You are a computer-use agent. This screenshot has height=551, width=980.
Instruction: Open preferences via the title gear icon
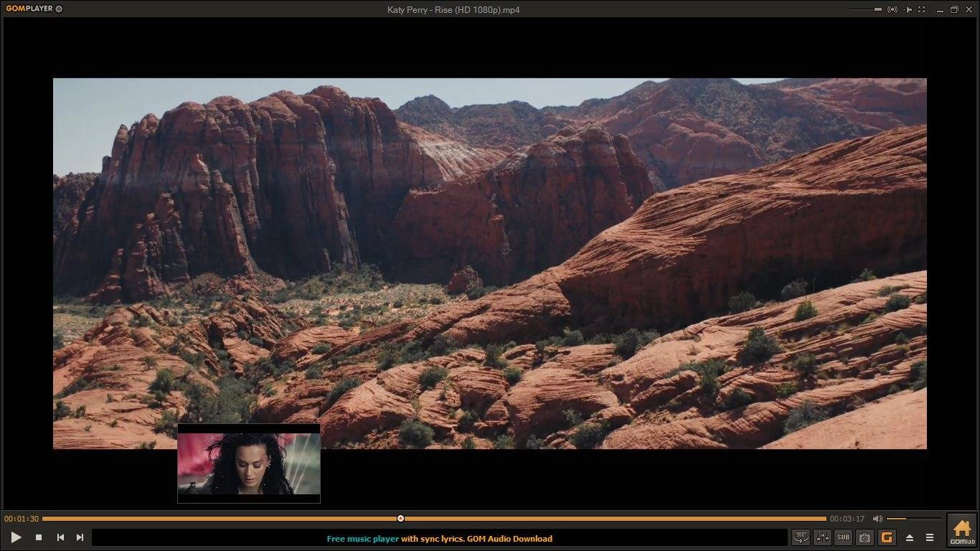pos(59,9)
